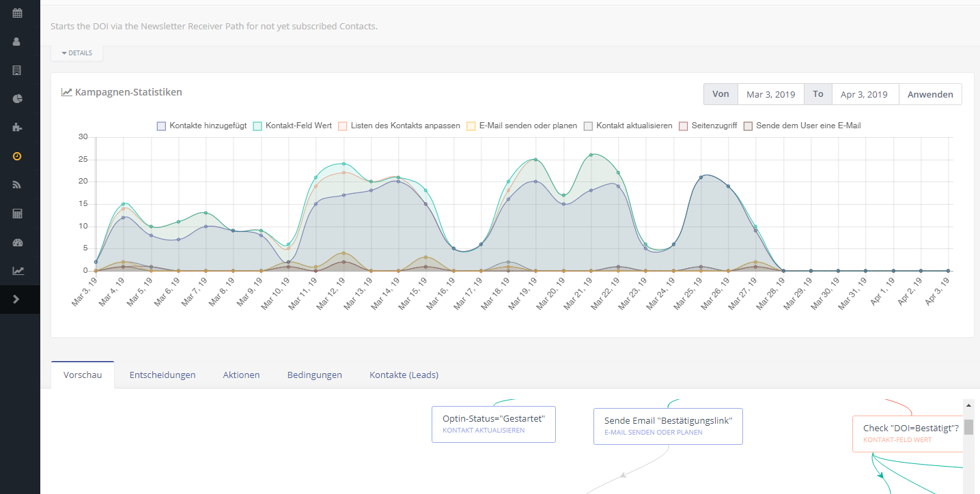
Task: Click the Anwenden button
Action: coord(930,94)
